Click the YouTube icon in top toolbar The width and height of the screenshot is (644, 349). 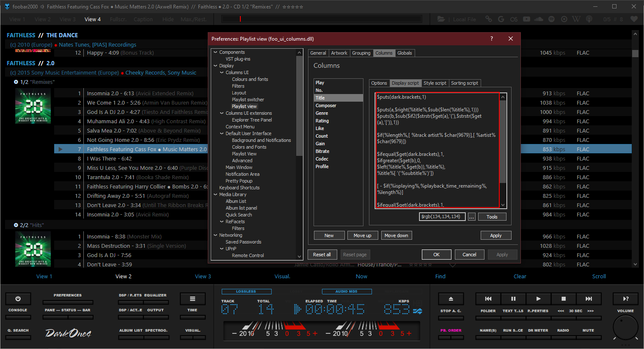(526, 19)
